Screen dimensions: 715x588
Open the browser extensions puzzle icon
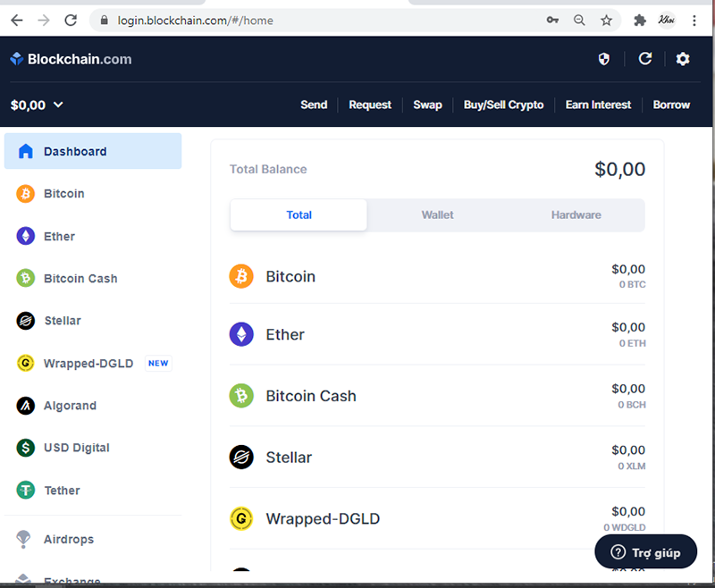640,20
